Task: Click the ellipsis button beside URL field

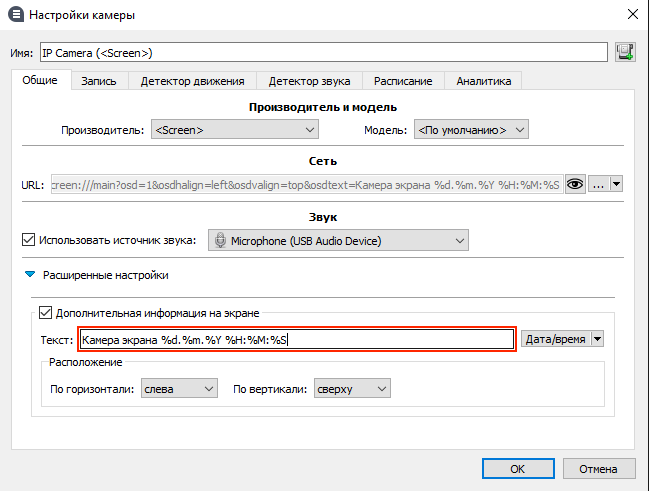Action: [599, 185]
